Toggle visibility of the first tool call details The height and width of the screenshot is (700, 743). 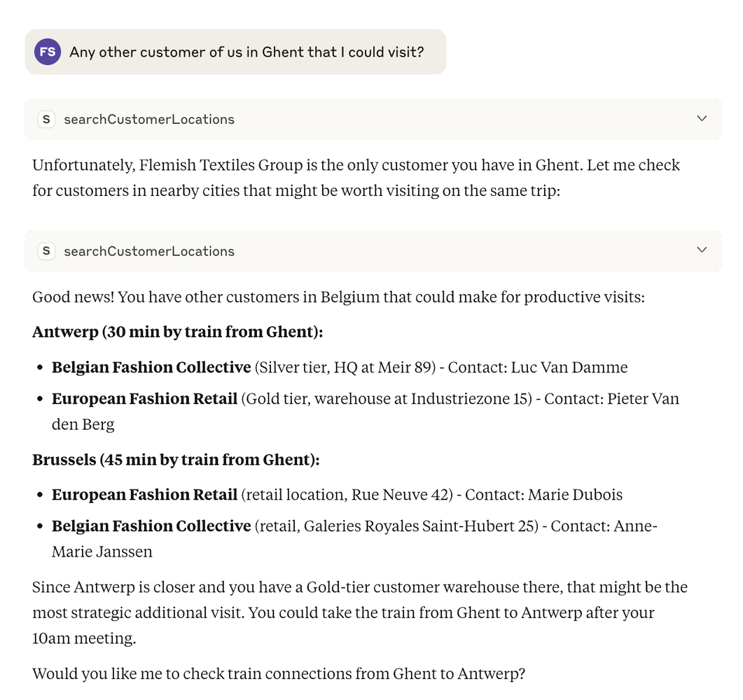701,118
